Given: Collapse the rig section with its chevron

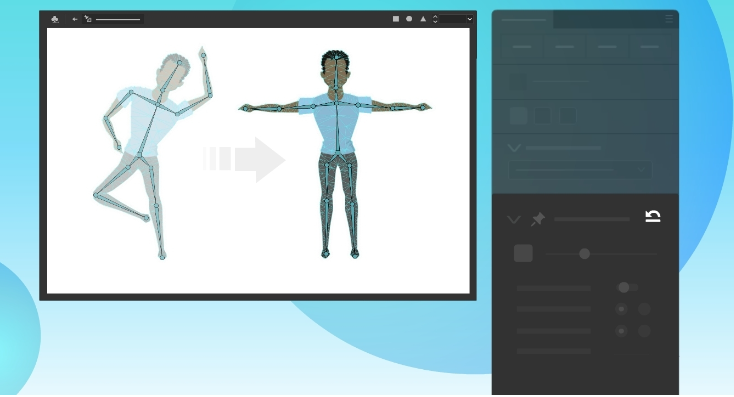Looking at the screenshot, I should pos(514,220).
